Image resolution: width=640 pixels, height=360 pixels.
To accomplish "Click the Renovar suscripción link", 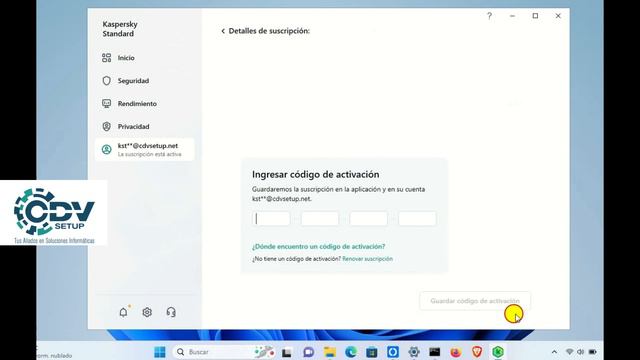I will coord(367,259).
